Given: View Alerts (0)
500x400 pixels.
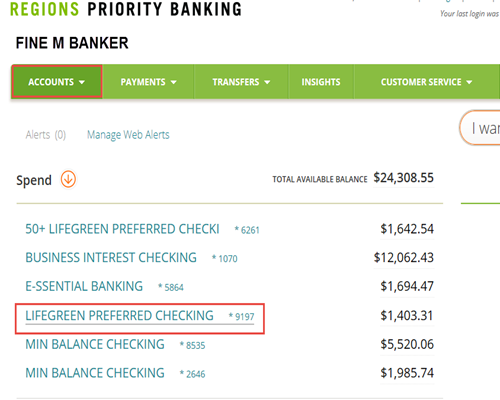Looking at the screenshot, I should tap(46, 135).
